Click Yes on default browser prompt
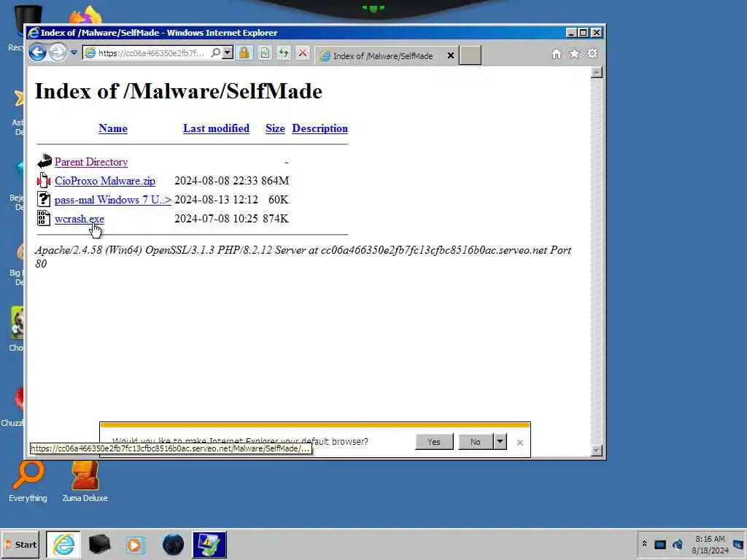 (434, 442)
